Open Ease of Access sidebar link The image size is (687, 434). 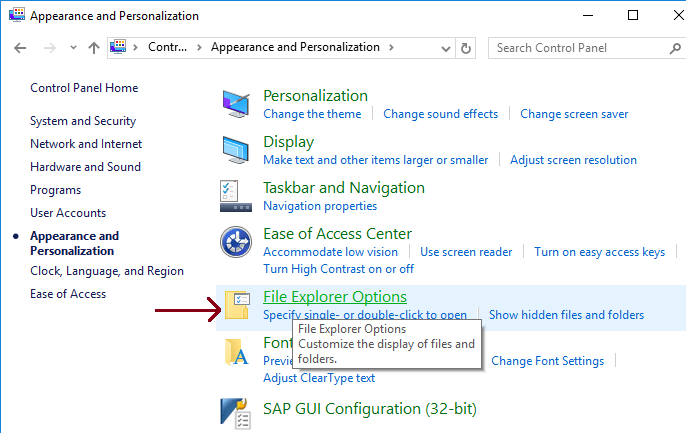click(x=68, y=294)
